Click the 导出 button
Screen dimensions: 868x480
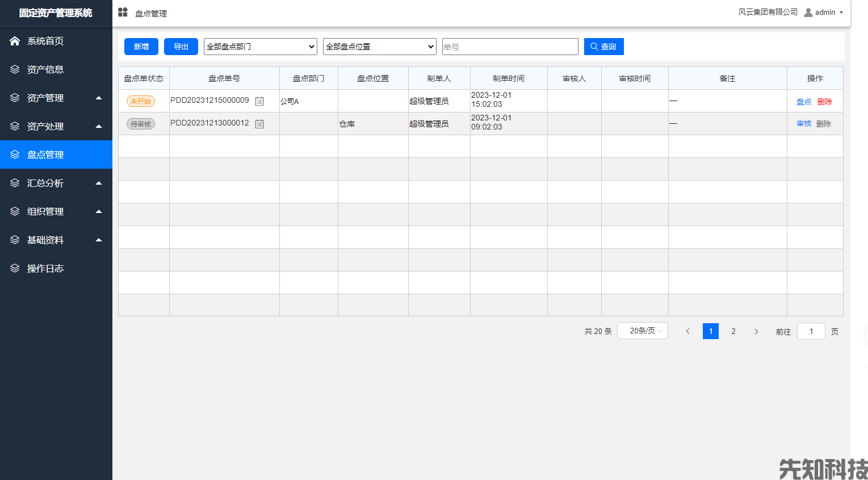pos(181,47)
